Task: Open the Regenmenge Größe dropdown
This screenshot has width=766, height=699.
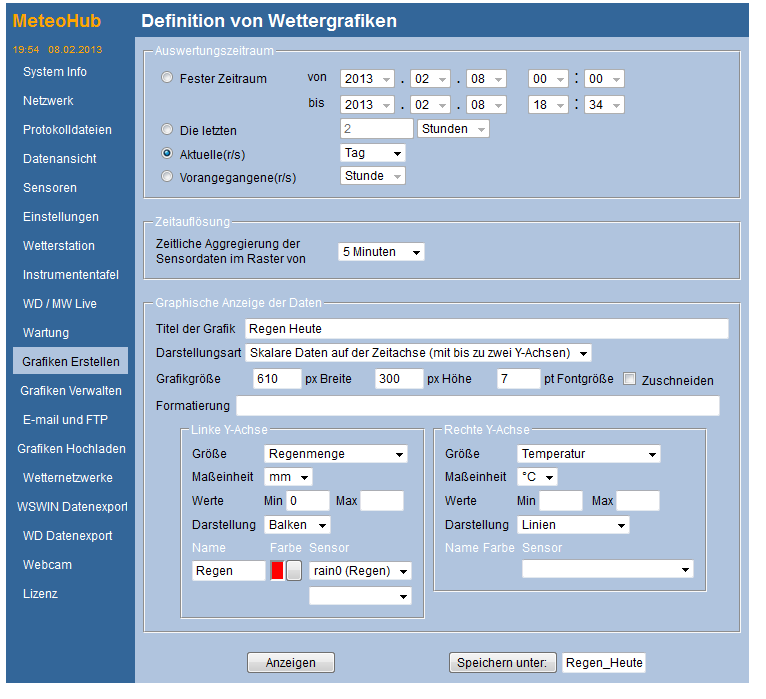Action: (336, 455)
